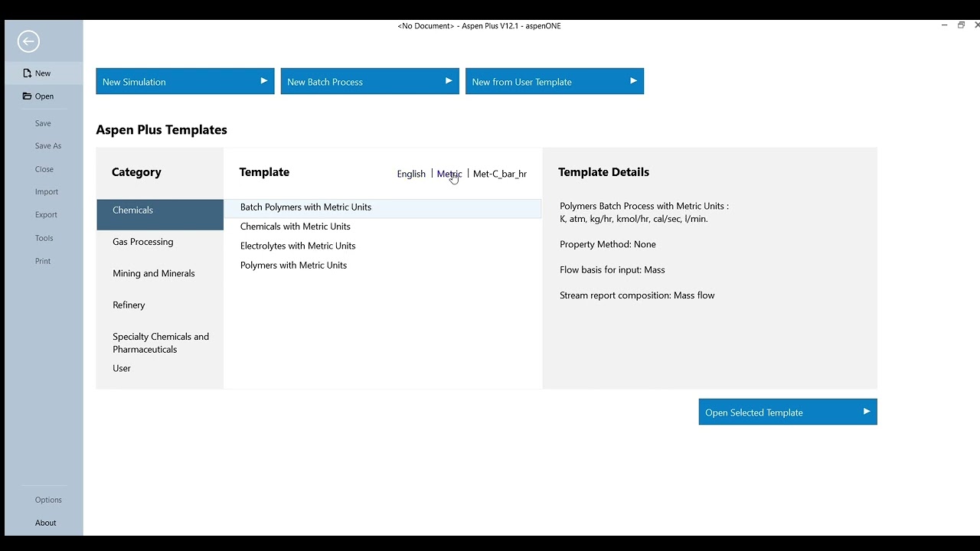Image resolution: width=980 pixels, height=551 pixels.
Task: Select the Mining and Minerals category
Action: (154, 273)
